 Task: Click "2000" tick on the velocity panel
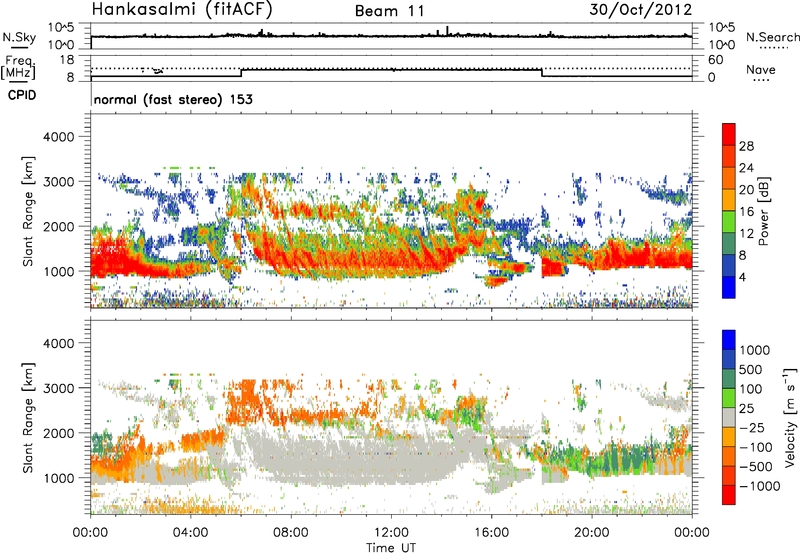coord(59,433)
